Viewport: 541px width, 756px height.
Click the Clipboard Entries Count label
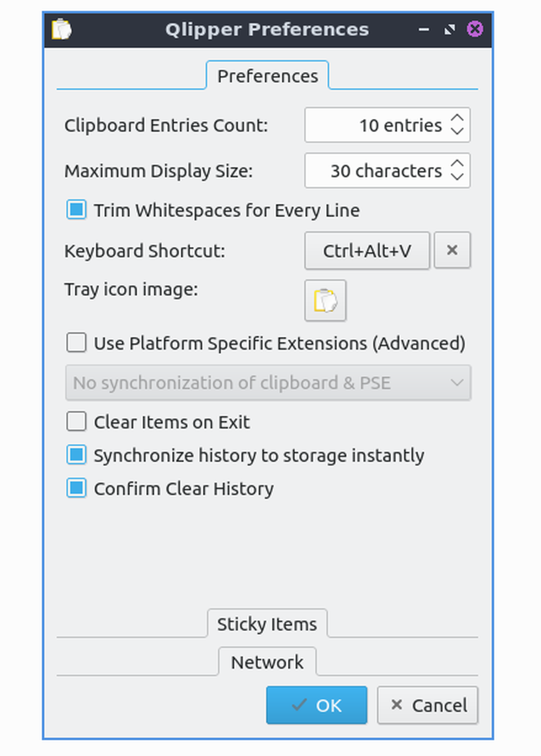pyautogui.click(x=166, y=125)
